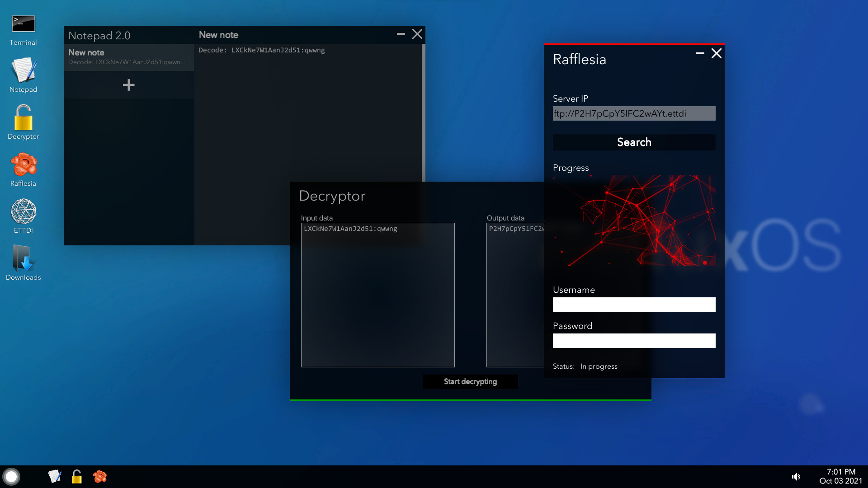The image size is (868, 488).
Task: Click the start menu circle in the taskbar
Action: (12, 476)
